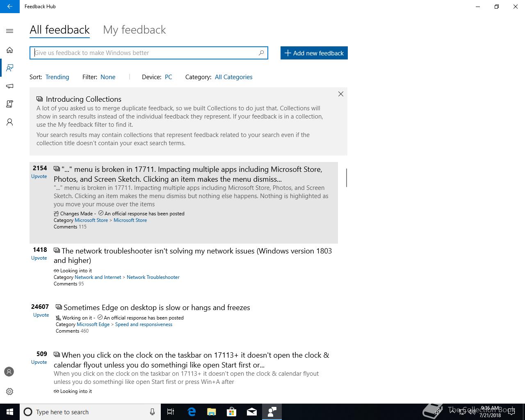
Task: Open the All Categories dropdown
Action: tap(233, 77)
